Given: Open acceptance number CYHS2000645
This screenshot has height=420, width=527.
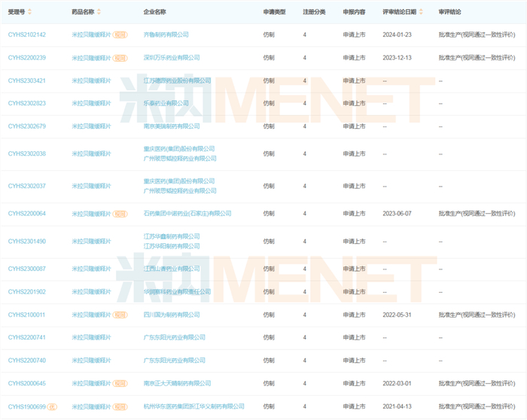Looking at the screenshot, I should pos(27,383).
